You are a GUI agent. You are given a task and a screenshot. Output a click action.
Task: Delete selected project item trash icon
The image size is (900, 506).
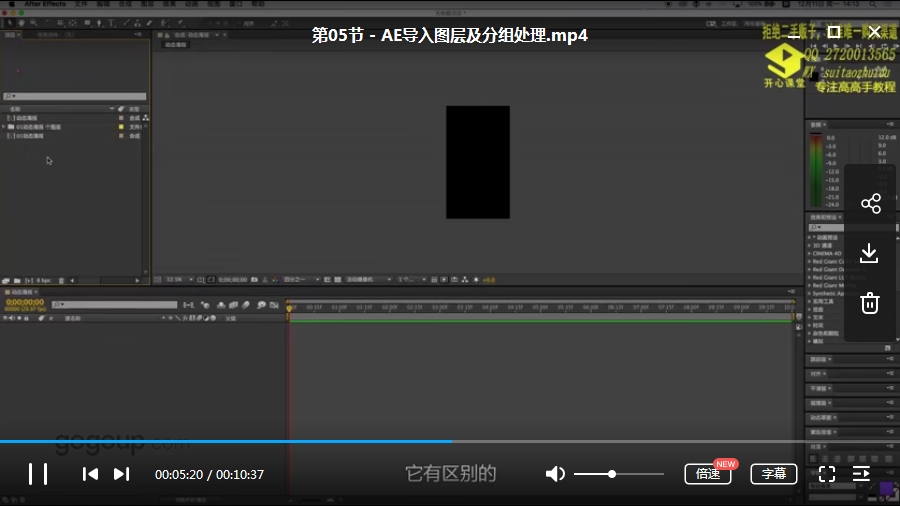(x=61, y=281)
